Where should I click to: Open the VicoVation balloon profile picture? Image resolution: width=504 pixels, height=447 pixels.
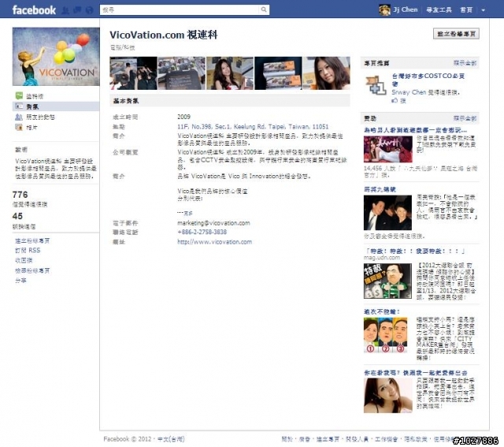pyautogui.click(x=56, y=57)
